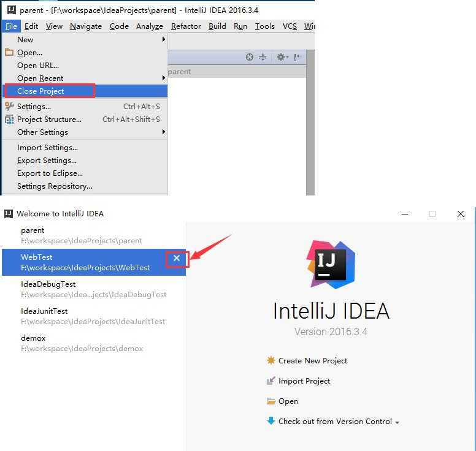Screen dimensions: 476x451
Task: Remove WebTest from recent projects with X
Action: [x=177, y=259]
